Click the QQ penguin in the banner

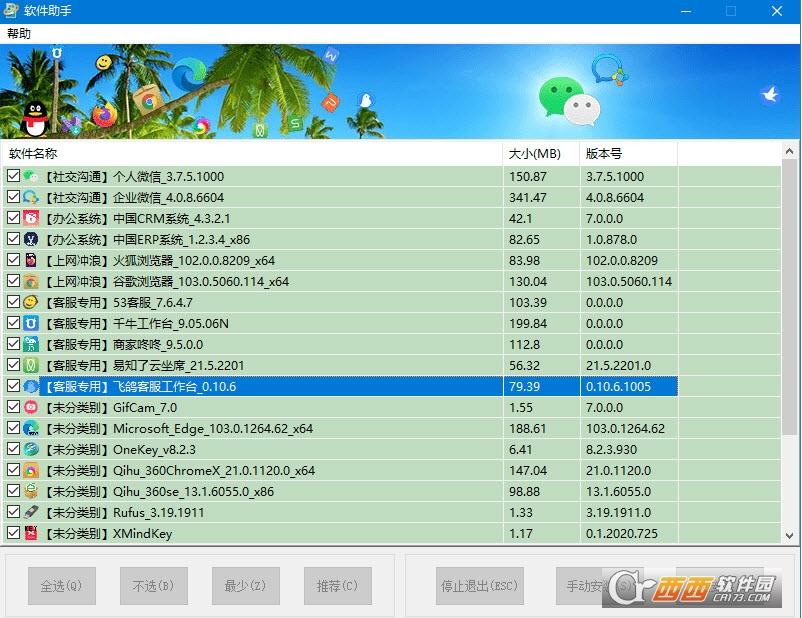tap(35, 119)
